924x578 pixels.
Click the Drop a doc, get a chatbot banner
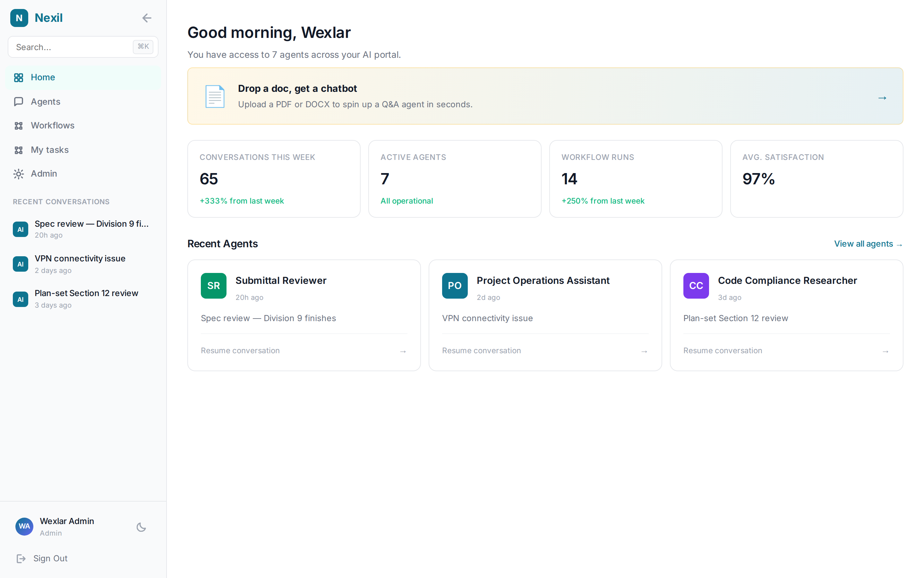[545, 96]
